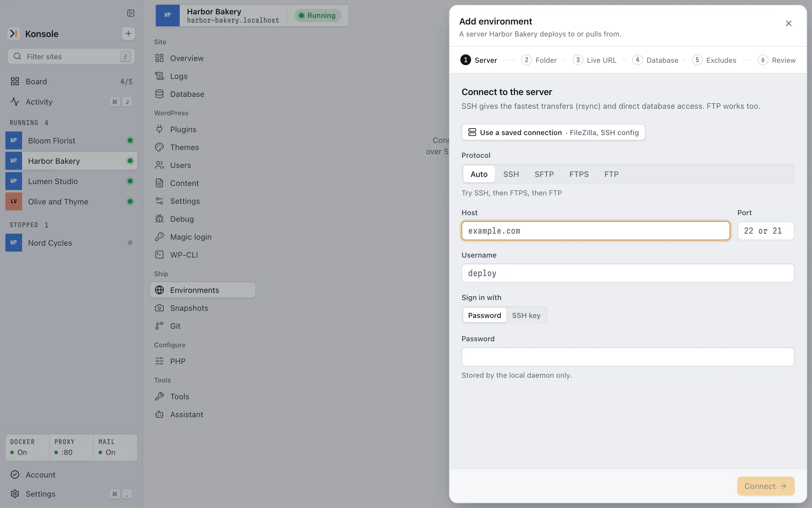Open the Git section
Image resolution: width=812 pixels, height=508 pixels.
coord(203,326)
